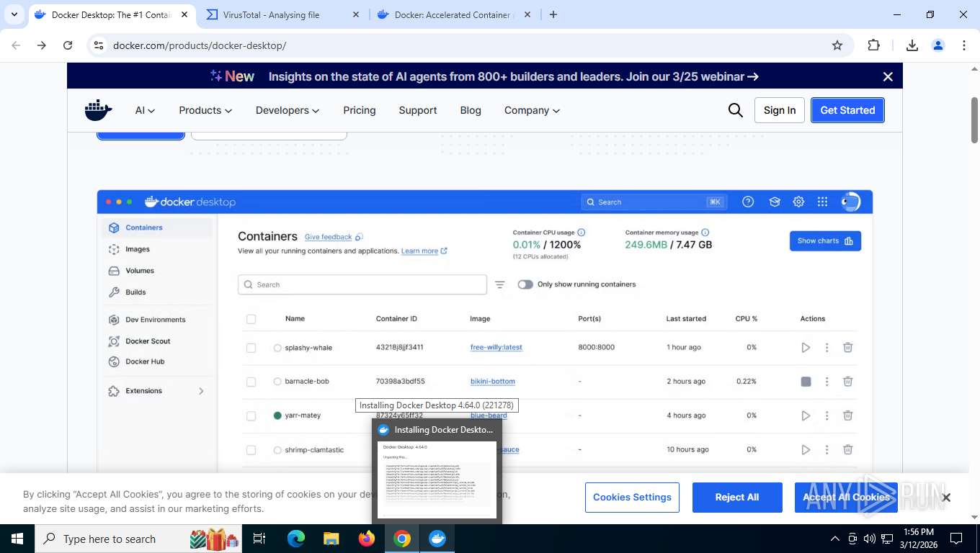The image size is (980, 553).
Task: Check the yarr-matey row checkbox
Action: click(251, 415)
